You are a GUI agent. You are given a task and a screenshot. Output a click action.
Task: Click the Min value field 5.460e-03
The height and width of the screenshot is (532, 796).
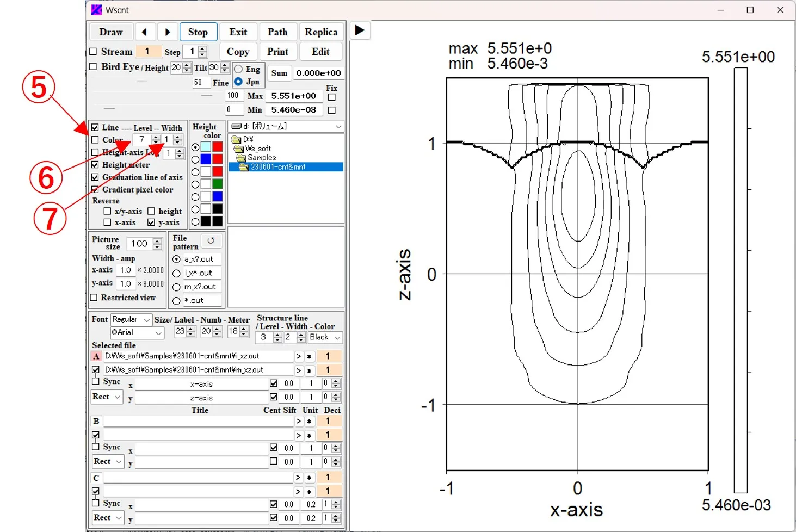click(x=294, y=109)
